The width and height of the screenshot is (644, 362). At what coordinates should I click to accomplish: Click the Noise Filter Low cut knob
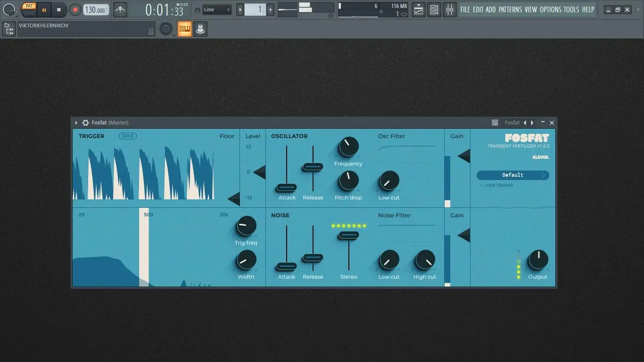[389, 260]
